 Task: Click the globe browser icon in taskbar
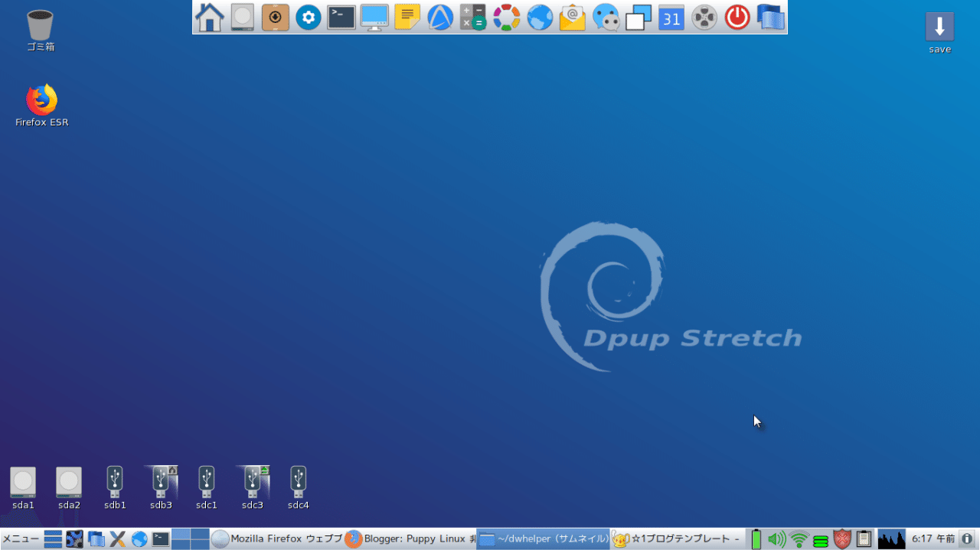click(139, 539)
